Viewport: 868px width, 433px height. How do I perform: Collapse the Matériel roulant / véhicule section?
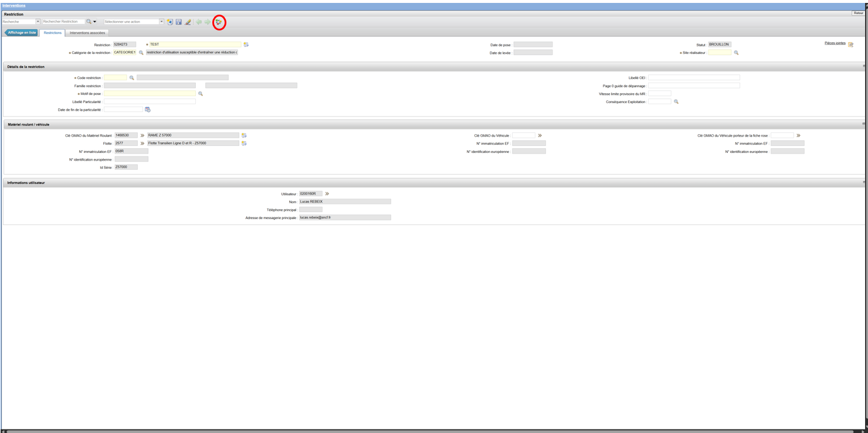(864, 124)
